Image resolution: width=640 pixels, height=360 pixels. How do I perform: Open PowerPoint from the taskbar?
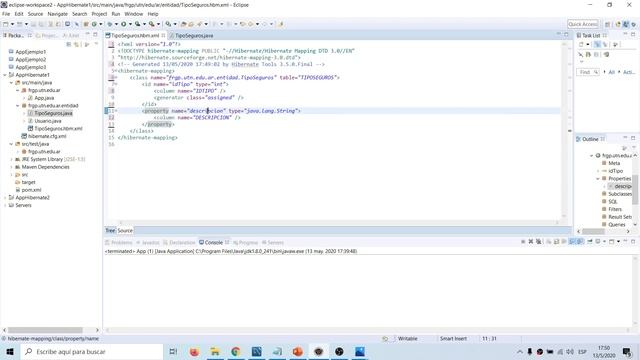point(298,351)
